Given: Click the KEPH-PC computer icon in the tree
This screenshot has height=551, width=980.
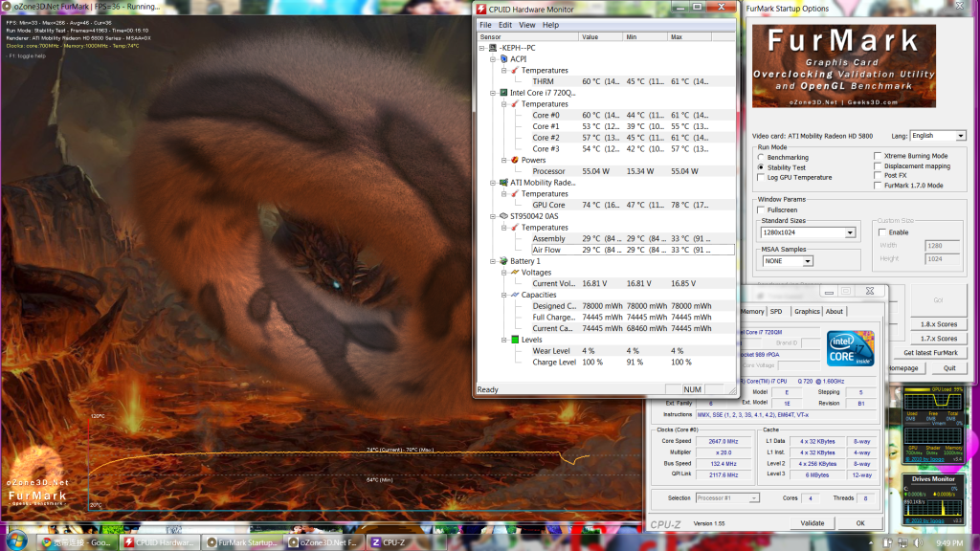Looking at the screenshot, I should (x=493, y=48).
